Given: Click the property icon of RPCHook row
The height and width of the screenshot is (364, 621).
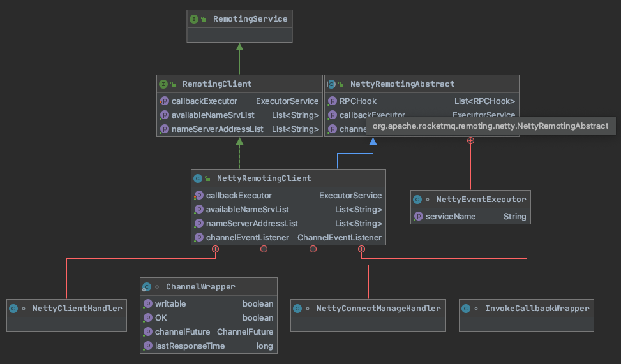Looking at the screenshot, I should pos(333,101).
